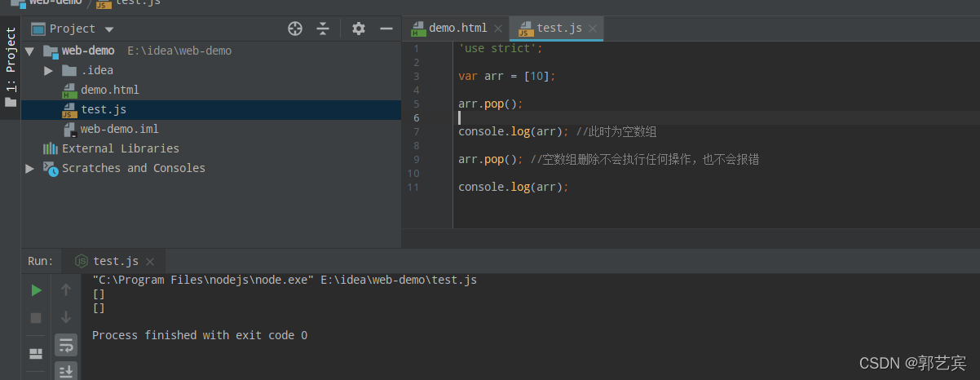
Task: Click the node.exe command line in console
Action: point(285,280)
